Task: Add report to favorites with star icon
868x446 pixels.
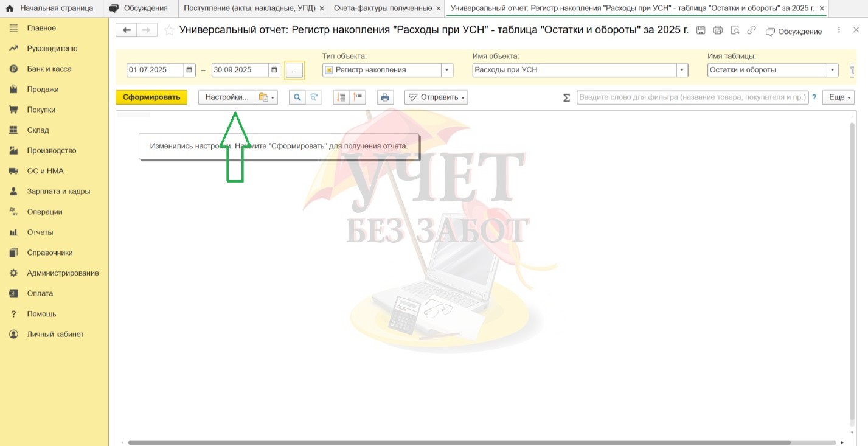Action: (169, 30)
